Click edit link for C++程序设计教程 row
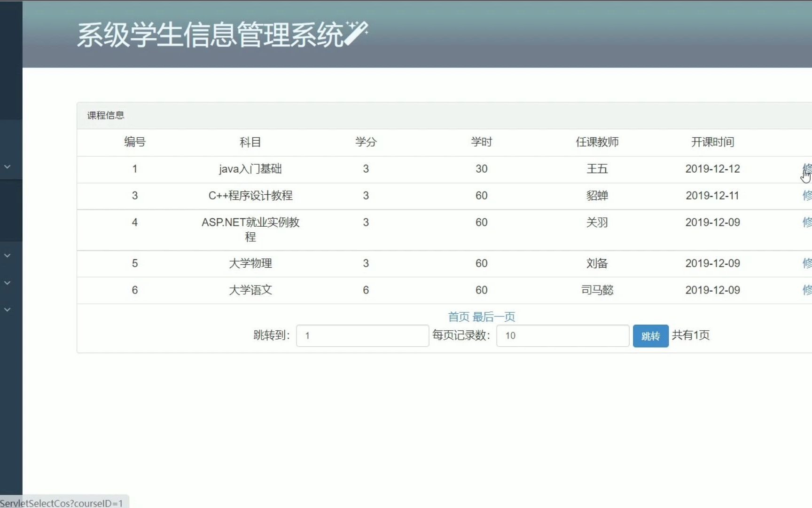Screen dimensions: 812x508 point(807,196)
